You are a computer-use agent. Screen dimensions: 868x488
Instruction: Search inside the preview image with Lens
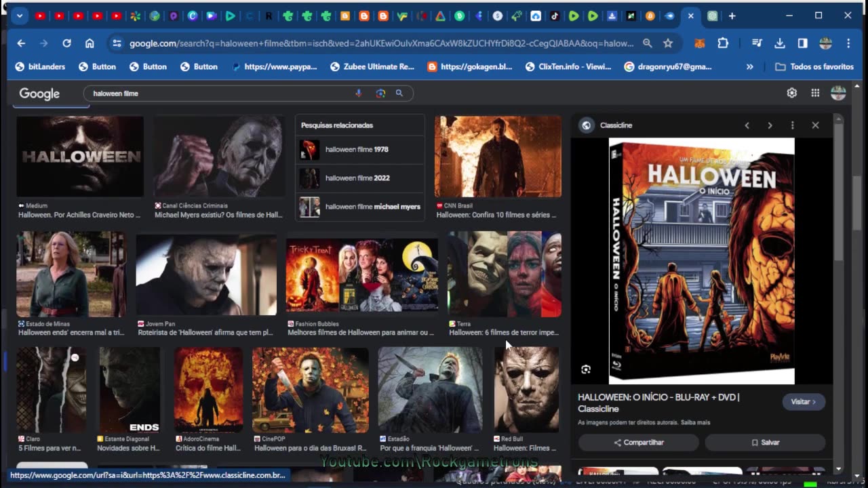tap(586, 369)
